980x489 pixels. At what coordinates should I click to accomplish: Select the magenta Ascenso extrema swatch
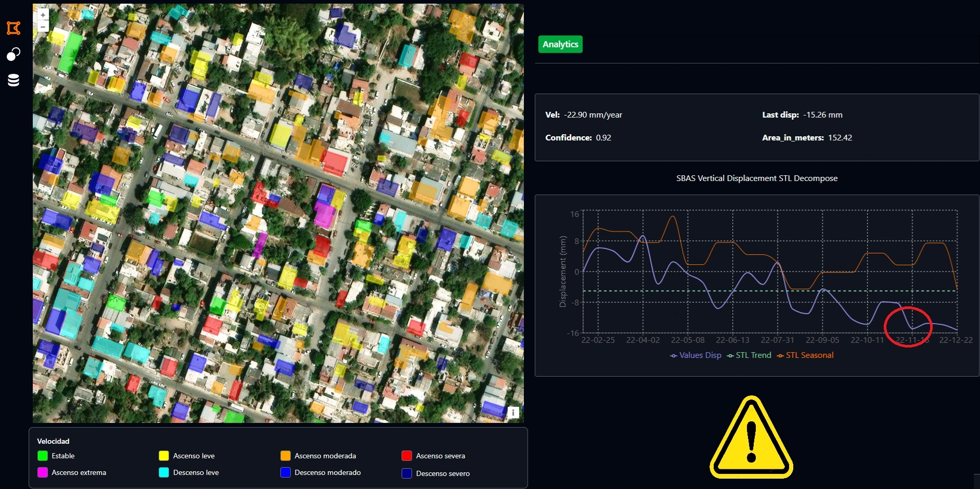click(x=43, y=472)
